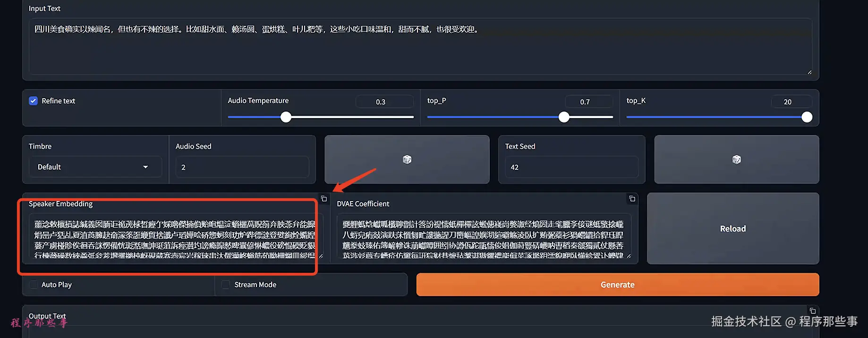This screenshot has height=338, width=868.
Task: Copy the Output Text content
Action: coord(813,311)
